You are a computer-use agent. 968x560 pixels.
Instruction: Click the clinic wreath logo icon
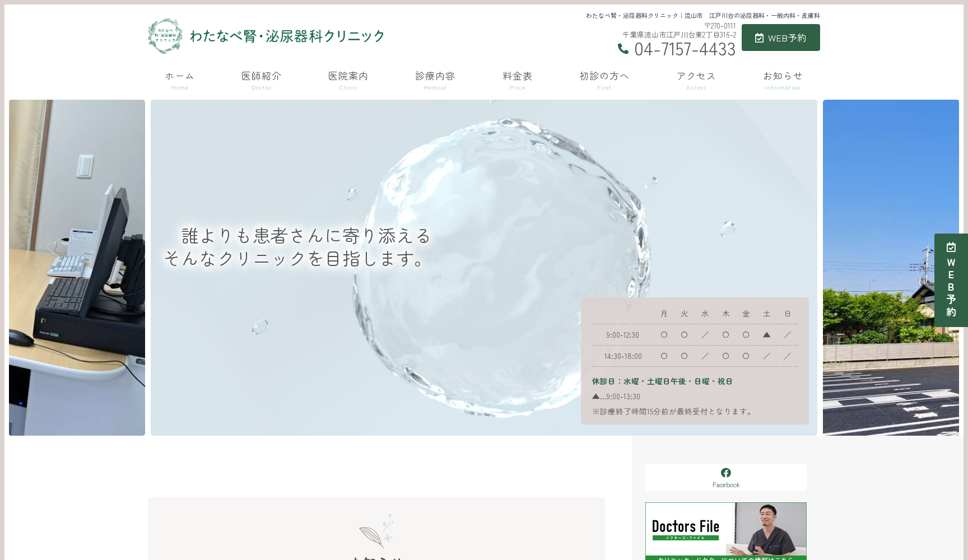(165, 36)
